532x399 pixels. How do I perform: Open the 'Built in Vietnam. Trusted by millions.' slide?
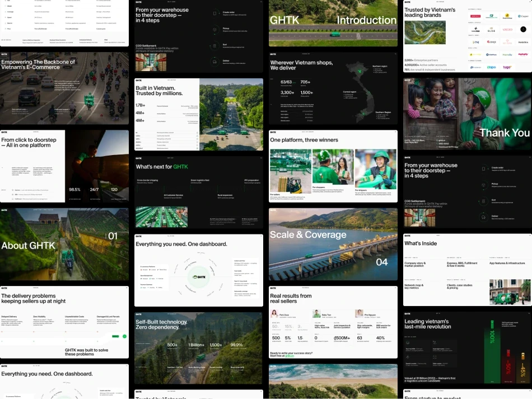click(198, 114)
